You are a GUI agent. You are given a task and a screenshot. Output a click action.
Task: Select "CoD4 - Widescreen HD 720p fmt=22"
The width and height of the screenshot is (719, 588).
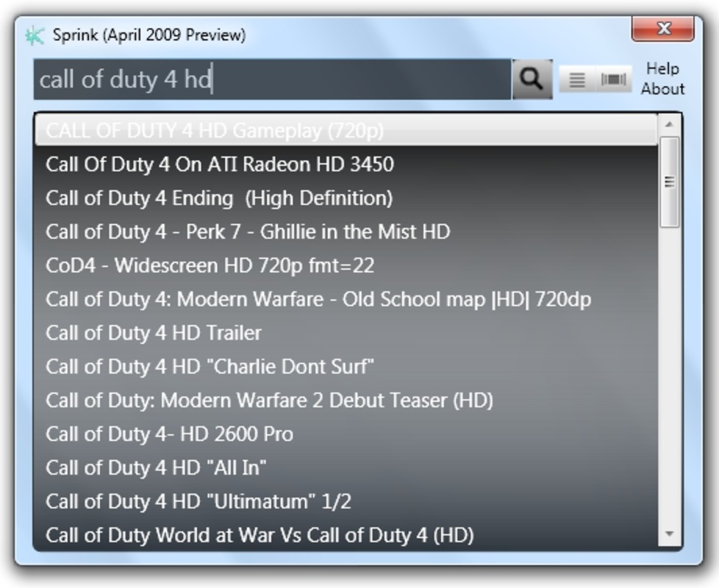pos(346,265)
